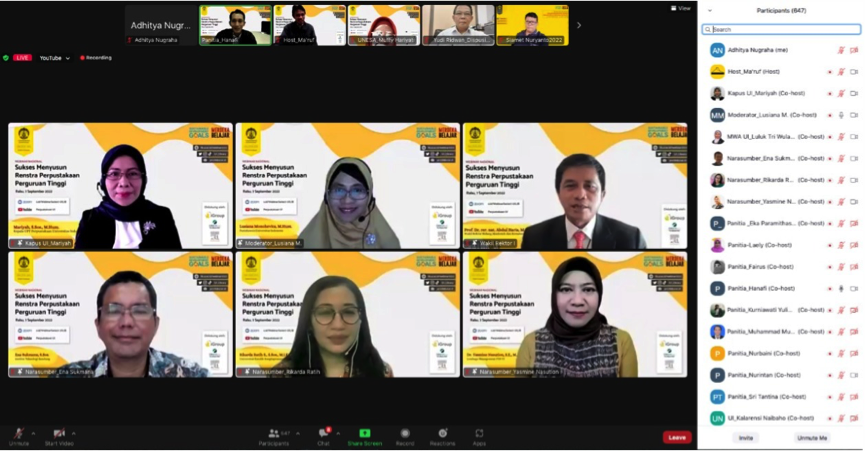This screenshot has width=865, height=451.
Task: Click the Moderator_Lusiana M. video tile
Action: [x=348, y=186]
